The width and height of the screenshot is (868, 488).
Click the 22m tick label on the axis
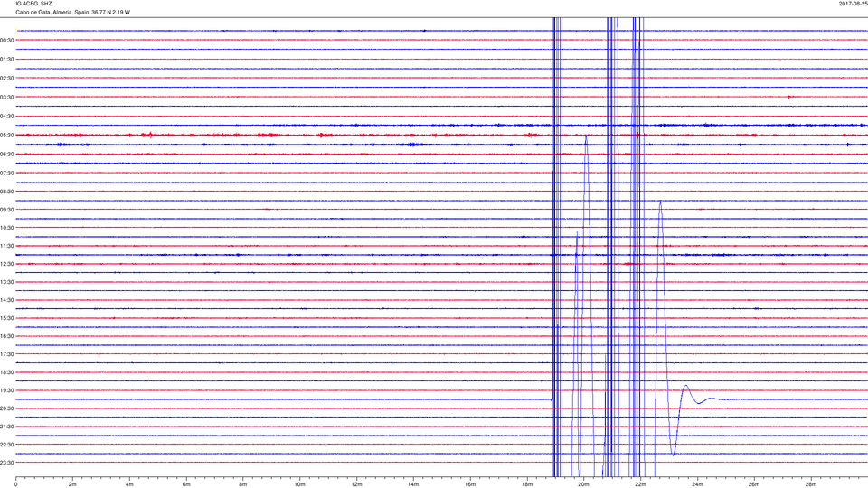pos(640,484)
